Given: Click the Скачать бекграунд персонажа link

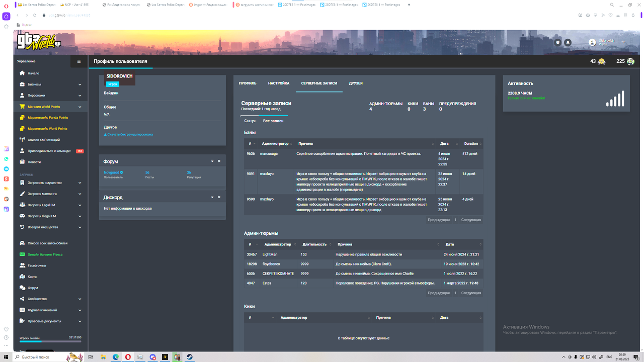Looking at the screenshot, I should [x=128, y=135].
